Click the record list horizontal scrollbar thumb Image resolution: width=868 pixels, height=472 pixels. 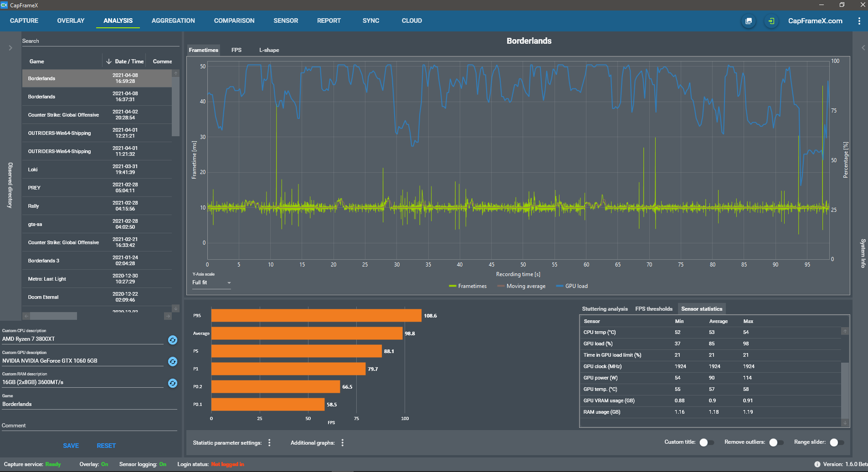tap(53, 316)
